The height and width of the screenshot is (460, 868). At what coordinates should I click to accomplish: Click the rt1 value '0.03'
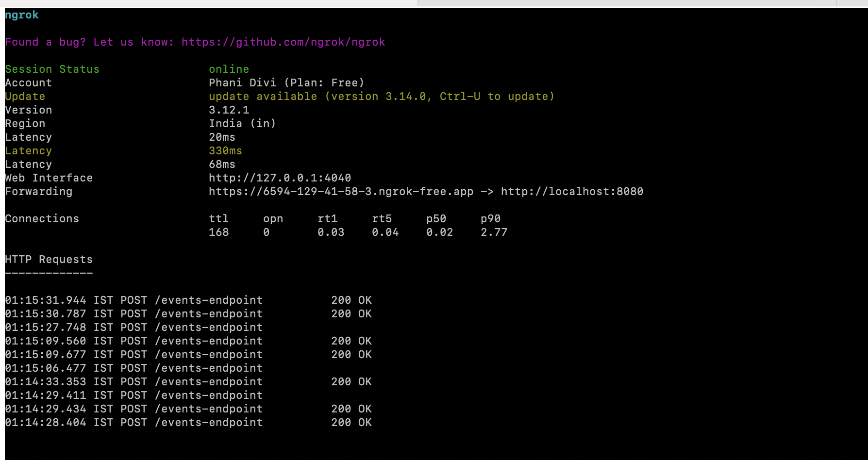point(331,232)
